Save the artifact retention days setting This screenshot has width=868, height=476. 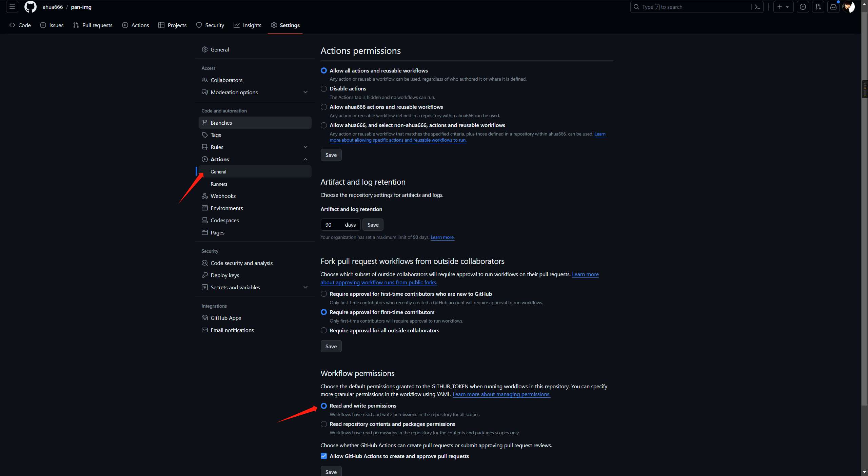pyautogui.click(x=373, y=225)
